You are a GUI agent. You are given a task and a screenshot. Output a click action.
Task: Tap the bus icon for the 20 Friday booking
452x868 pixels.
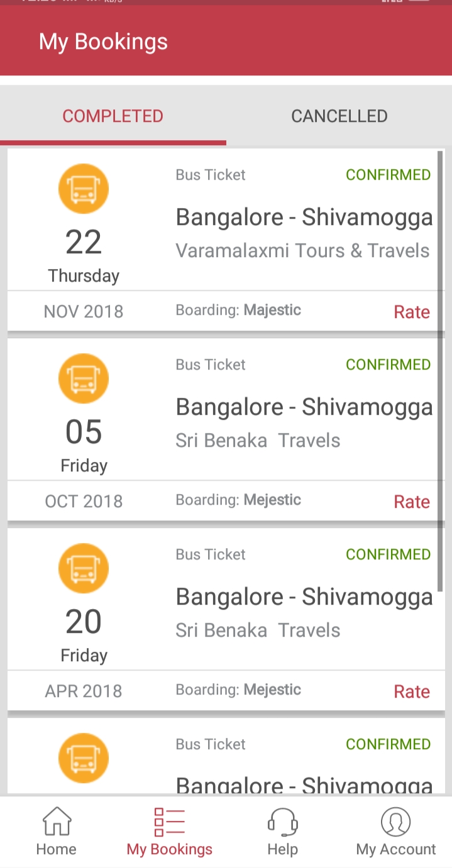[x=84, y=568]
